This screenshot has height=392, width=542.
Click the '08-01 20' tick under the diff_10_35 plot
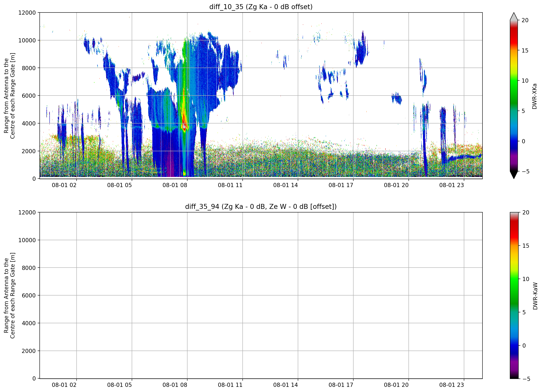coord(396,185)
